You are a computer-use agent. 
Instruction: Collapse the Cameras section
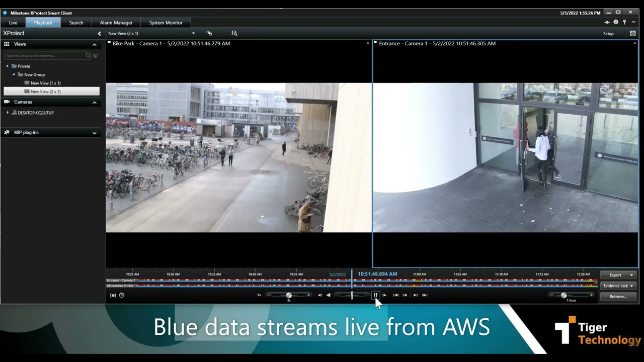[94, 103]
